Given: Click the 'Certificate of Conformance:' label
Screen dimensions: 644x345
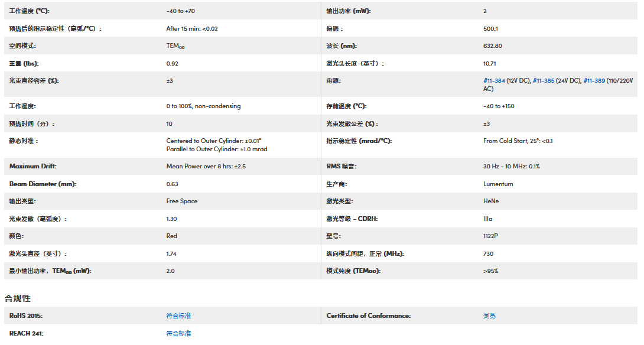Looking at the screenshot, I should (369, 316).
